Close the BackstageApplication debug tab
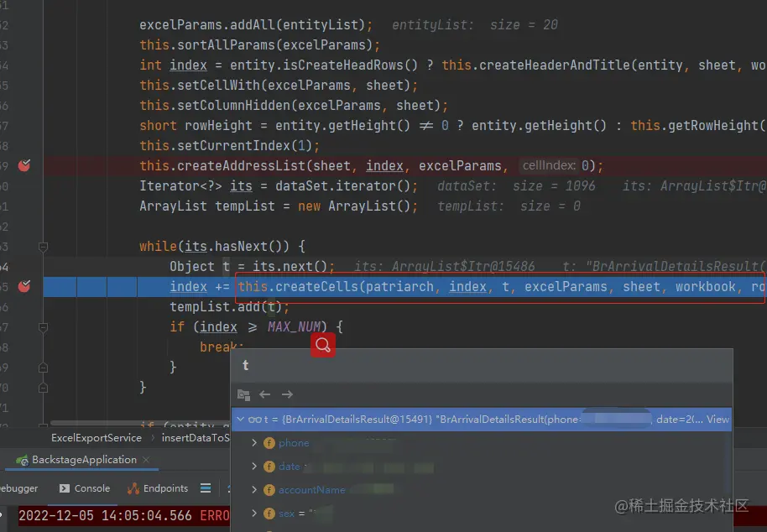 [x=146, y=460]
